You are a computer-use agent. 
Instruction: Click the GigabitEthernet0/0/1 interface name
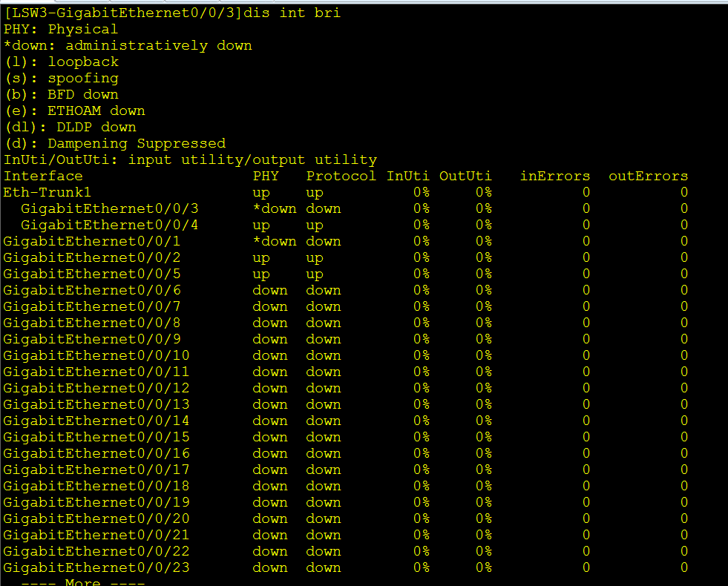click(92, 241)
